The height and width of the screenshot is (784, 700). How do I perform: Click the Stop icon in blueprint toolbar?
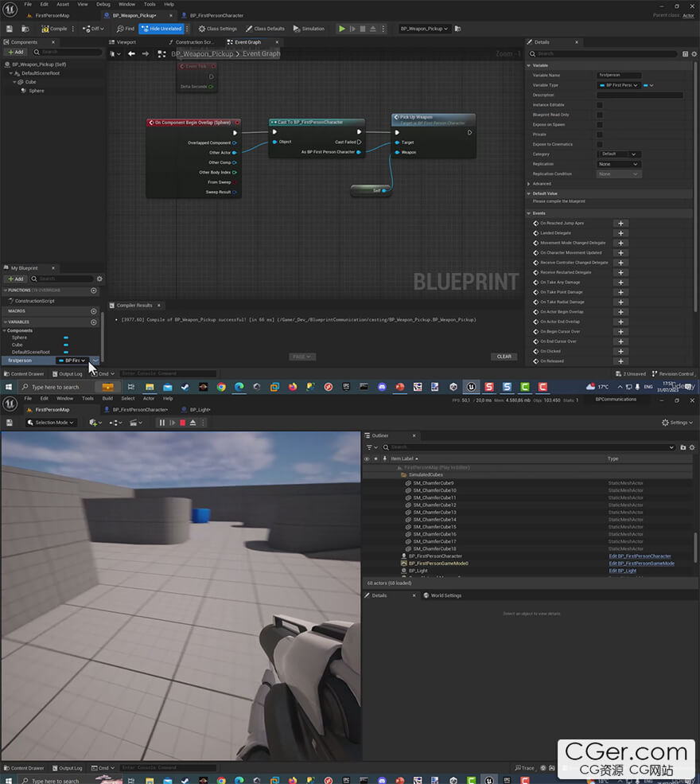[x=363, y=29]
